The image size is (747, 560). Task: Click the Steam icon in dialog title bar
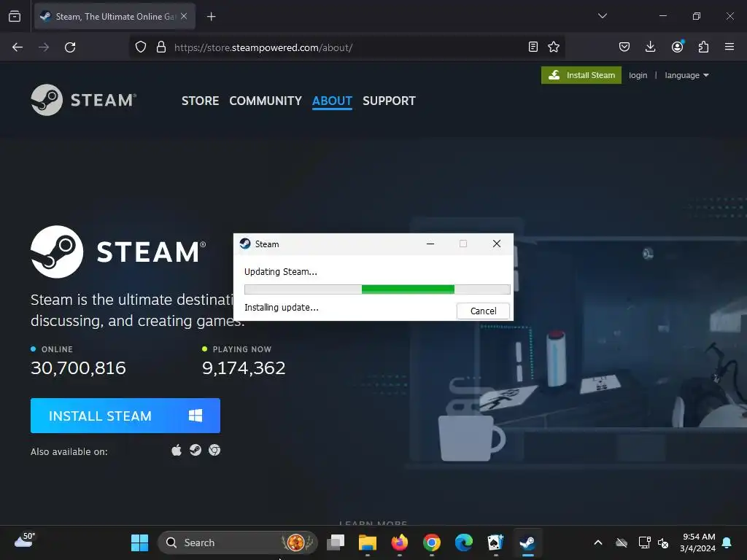[245, 244]
